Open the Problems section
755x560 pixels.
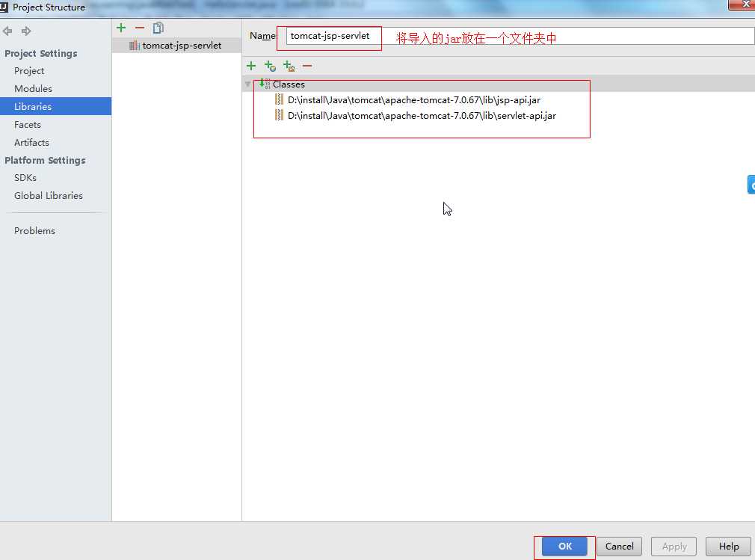[34, 230]
